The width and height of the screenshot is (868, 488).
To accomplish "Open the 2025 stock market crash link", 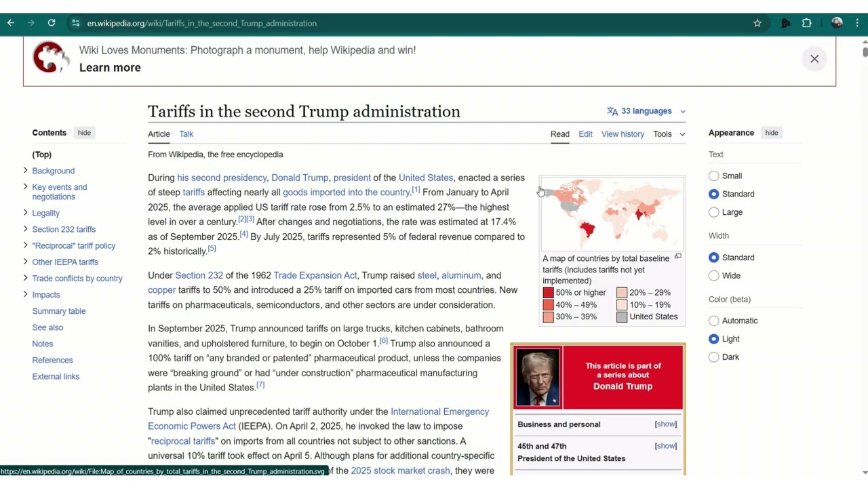I will (x=400, y=470).
